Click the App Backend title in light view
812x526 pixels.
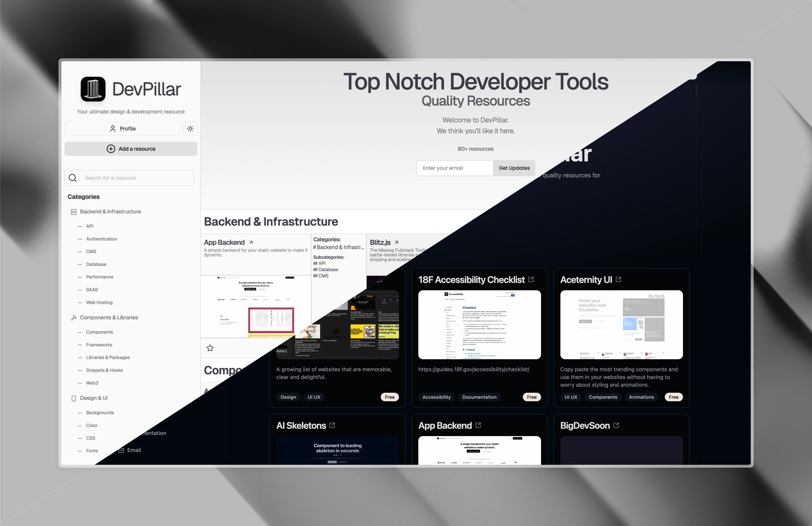coord(224,242)
